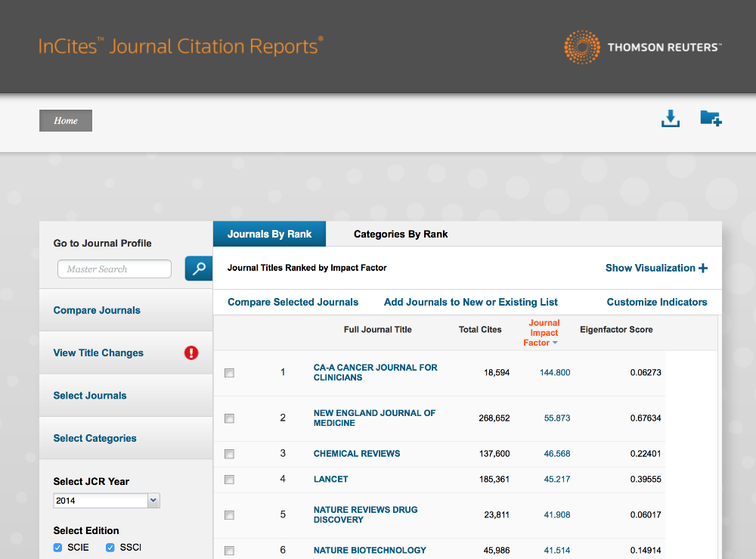Viewport: 756px width, 559px height.
Task: Open the New England Journal of Medicine link
Action: click(375, 418)
